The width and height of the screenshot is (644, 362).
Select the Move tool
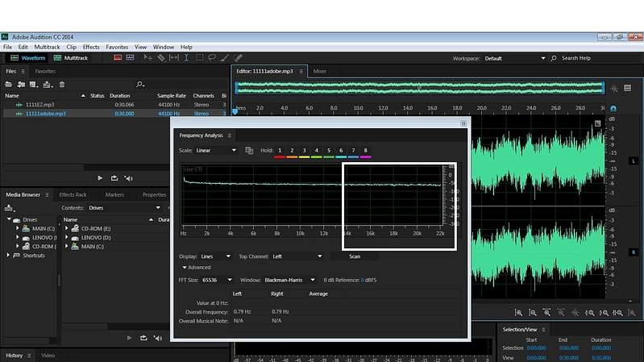coord(147,57)
